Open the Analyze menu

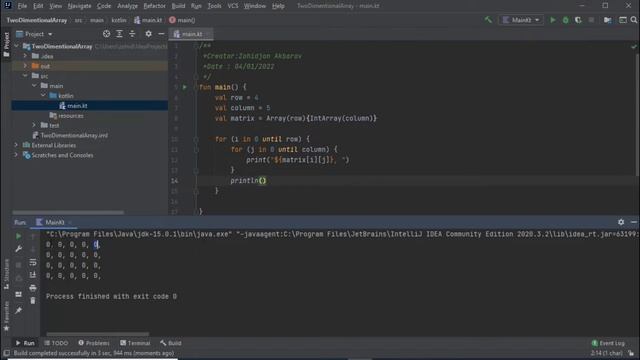point(127,6)
